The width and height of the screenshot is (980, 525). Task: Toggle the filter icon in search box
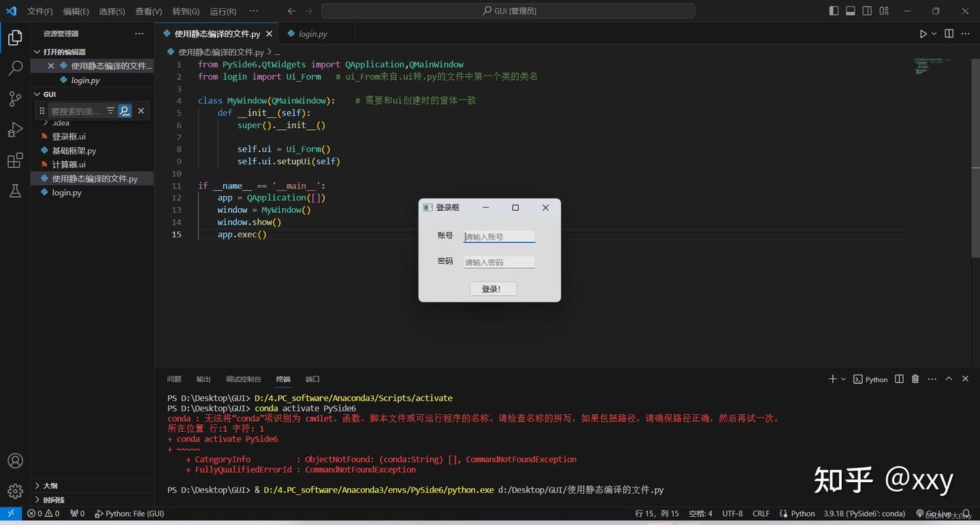[110, 111]
